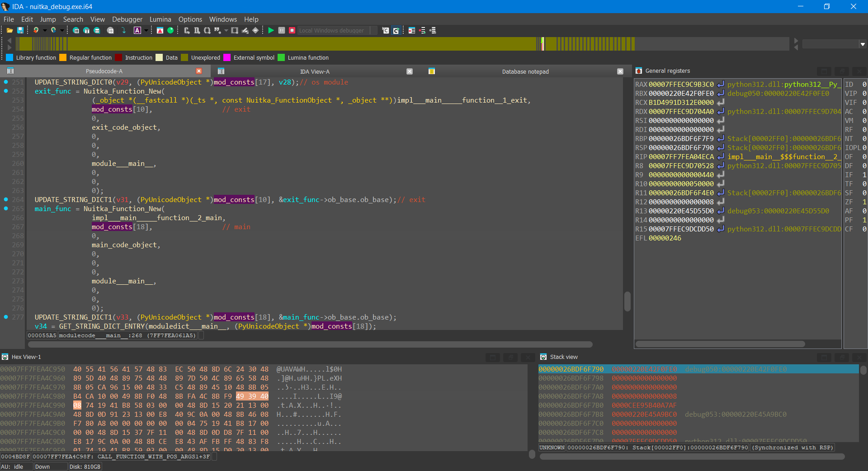Click the red triangle toolbar icon
Viewport: 868px width, 471px height.
tap(160, 30)
